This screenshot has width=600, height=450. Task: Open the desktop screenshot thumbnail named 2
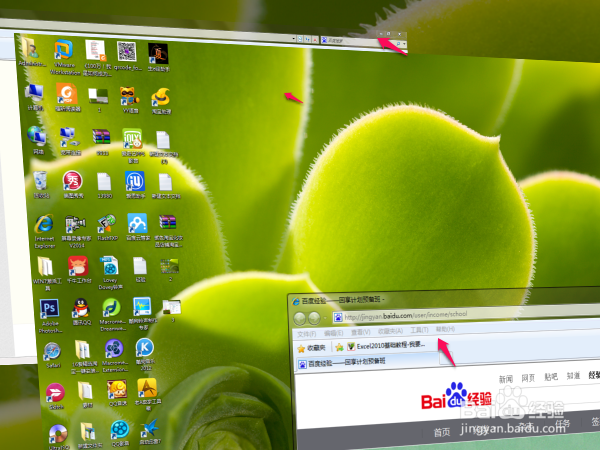point(170,269)
